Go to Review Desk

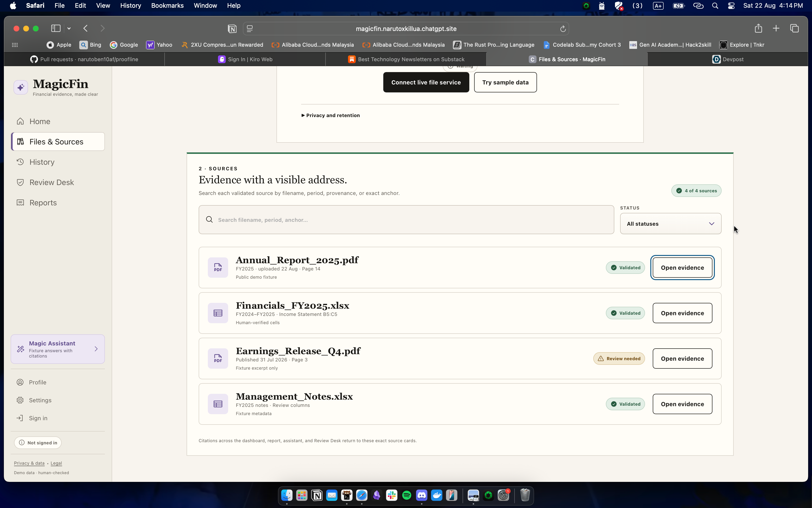[58, 182]
